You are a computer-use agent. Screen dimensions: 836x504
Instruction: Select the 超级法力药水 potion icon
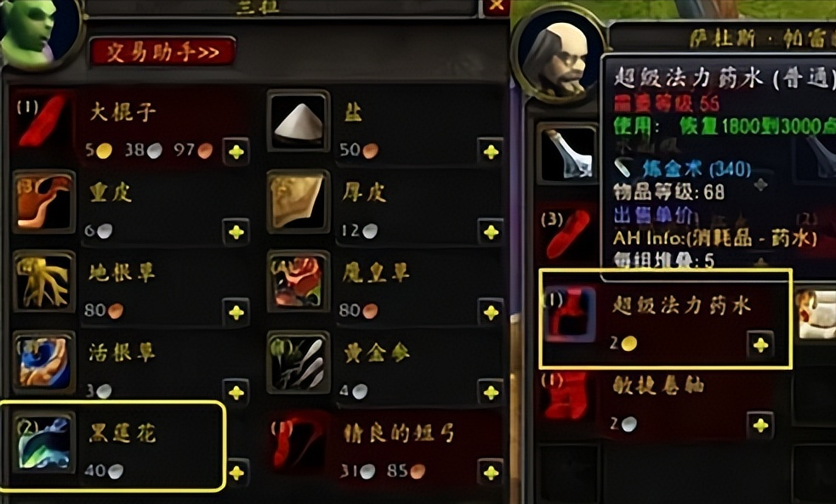point(569,314)
